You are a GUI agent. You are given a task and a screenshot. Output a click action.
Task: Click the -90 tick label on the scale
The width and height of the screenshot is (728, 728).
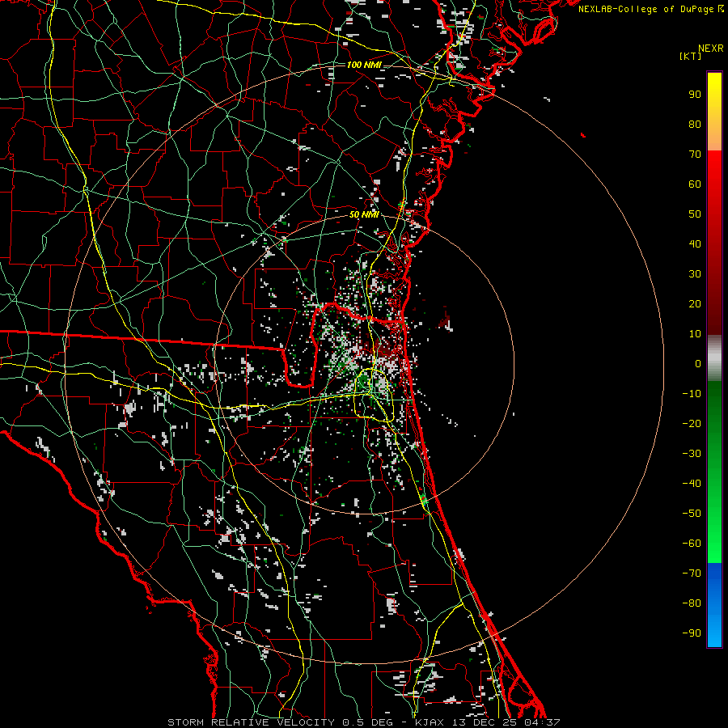pyautogui.click(x=691, y=633)
